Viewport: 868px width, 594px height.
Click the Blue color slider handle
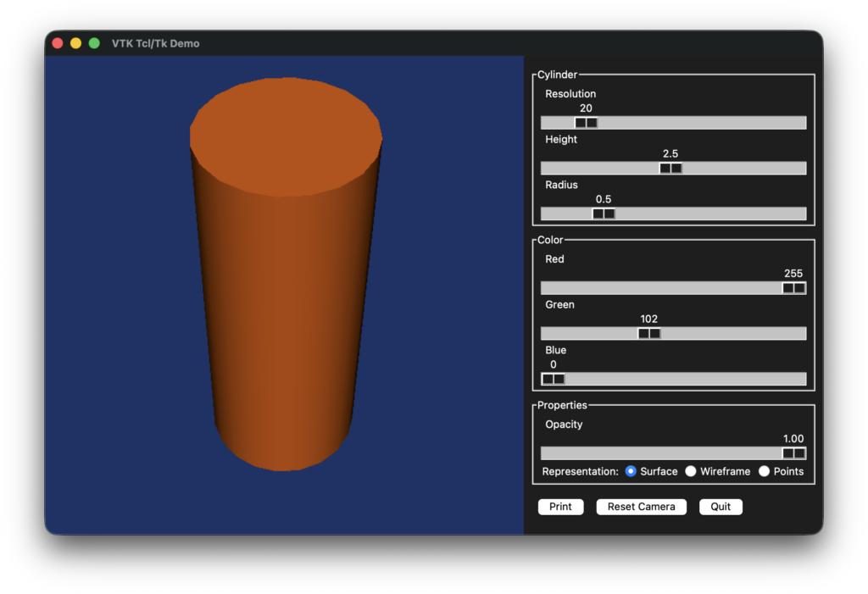pos(554,380)
